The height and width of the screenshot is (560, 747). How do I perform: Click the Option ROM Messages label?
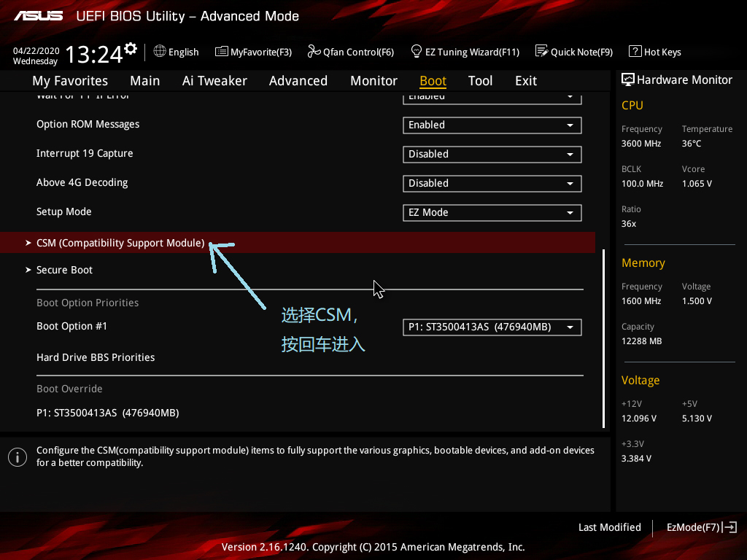pyautogui.click(x=88, y=124)
